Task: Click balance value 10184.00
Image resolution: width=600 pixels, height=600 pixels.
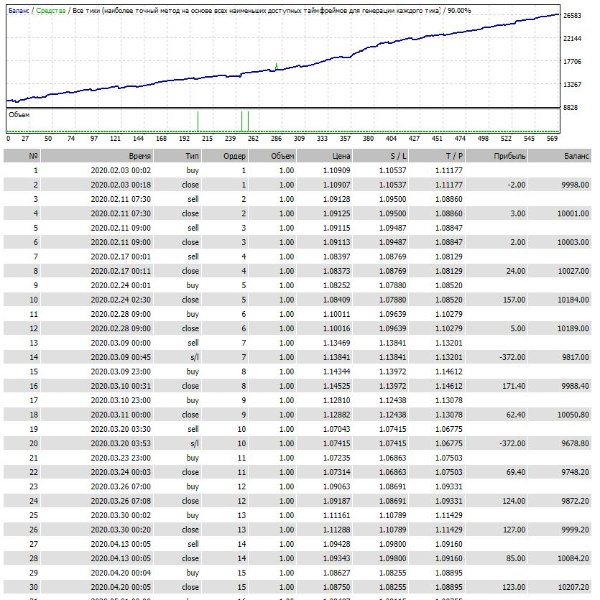Action: point(573,300)
